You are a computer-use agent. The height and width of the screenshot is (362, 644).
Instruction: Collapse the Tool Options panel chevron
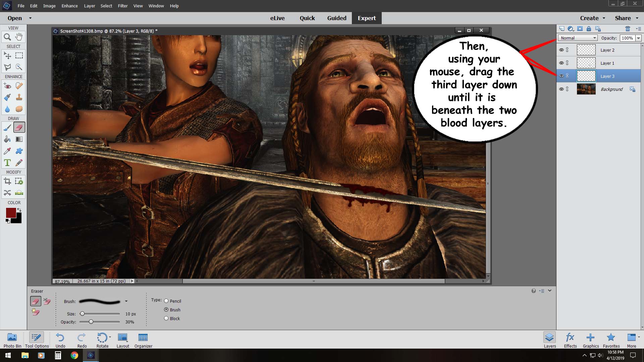click(550, 291)
